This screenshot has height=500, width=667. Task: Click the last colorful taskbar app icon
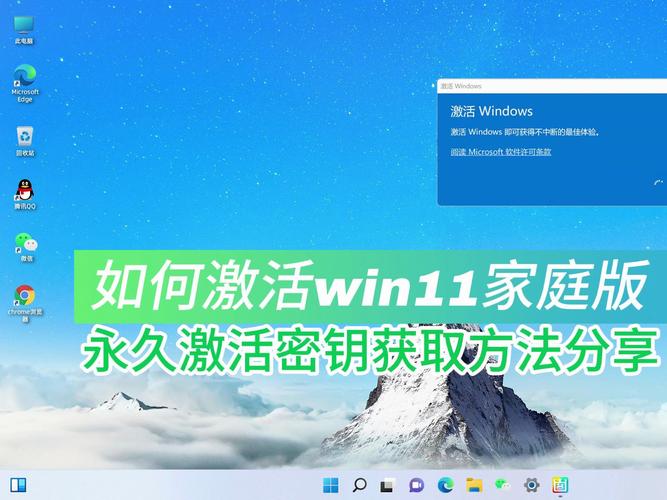pos(560,485)
